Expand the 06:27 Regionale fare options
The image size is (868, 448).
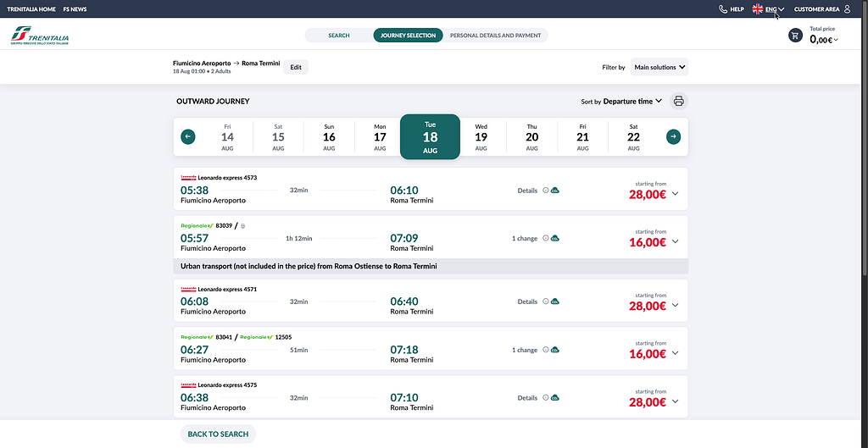[675, 353]
